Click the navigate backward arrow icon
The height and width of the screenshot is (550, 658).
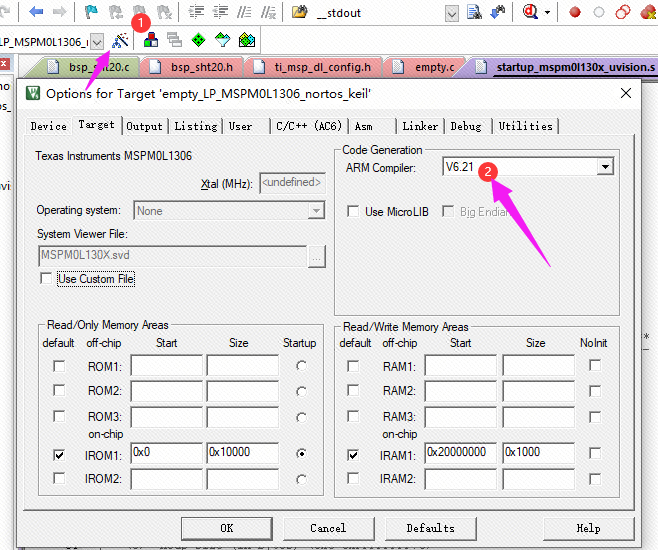[x=36, y=12]
